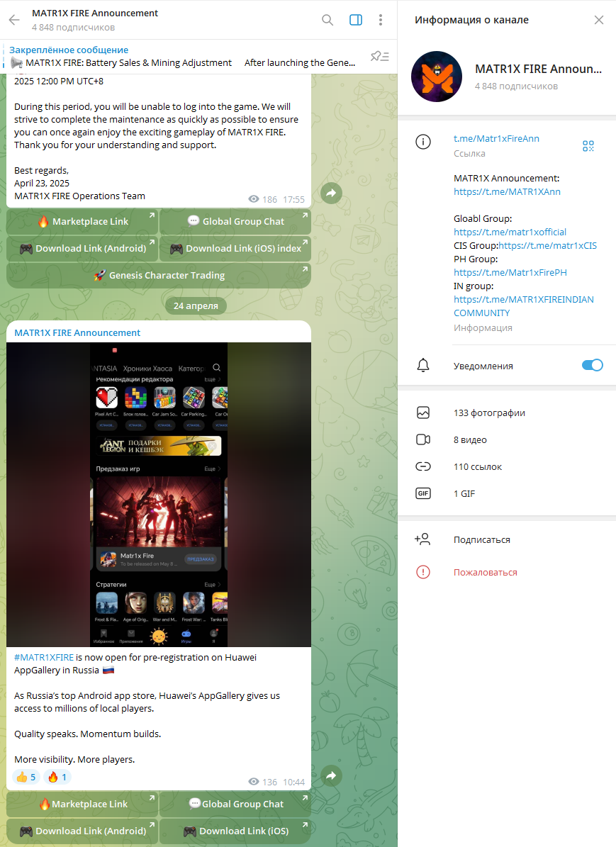Open the pinned messages list icon

[x=380, y=56]
